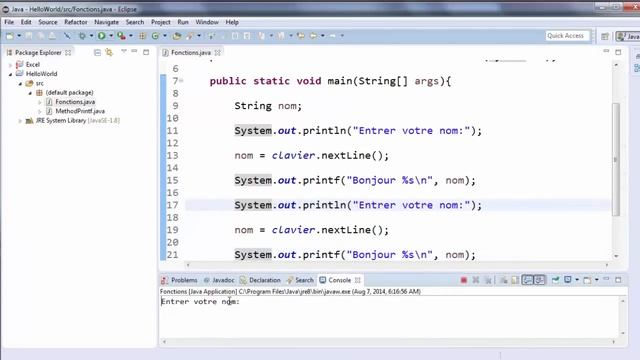Click the New file toolbar icon
Image resolution: width=640 pixels, height=360 pixels.
pos(9,36)
